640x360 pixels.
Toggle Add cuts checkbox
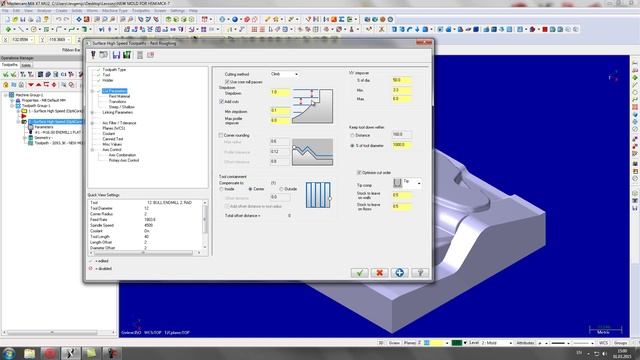(x=222, y=101)
